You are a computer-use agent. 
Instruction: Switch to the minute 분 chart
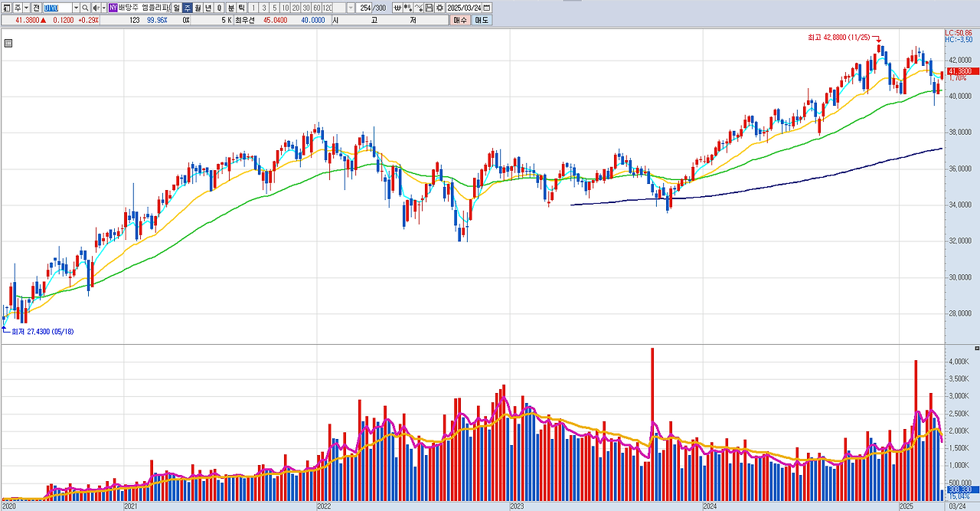pyautogui.click(x=231, y=8)
